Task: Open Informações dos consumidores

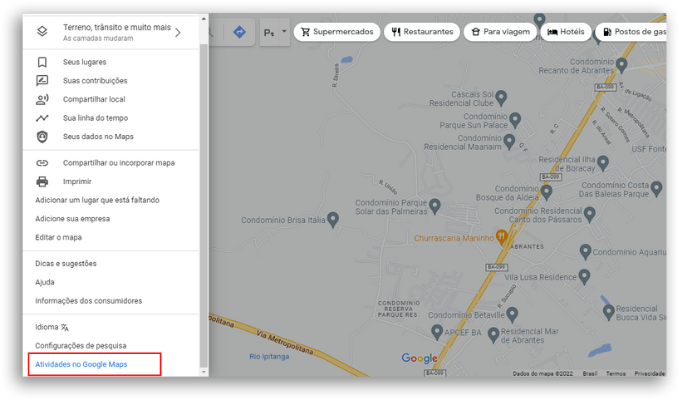Action: [x=89, y=301]
